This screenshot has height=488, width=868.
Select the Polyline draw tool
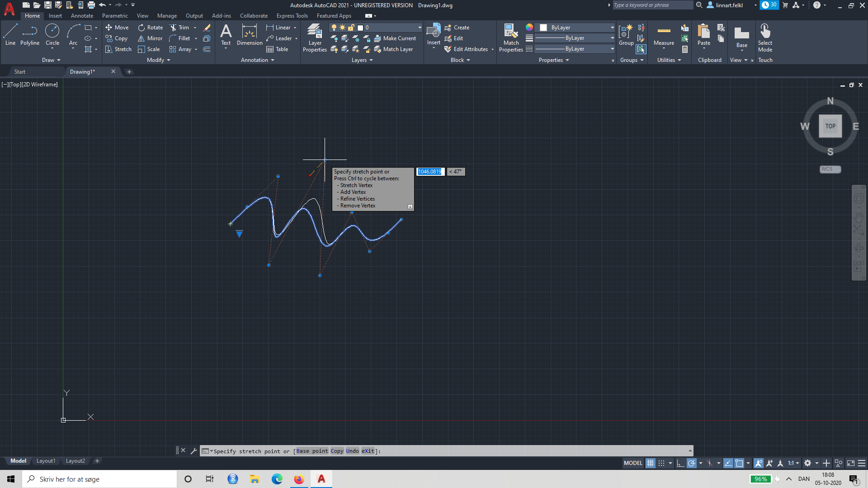tap(30, 35)
